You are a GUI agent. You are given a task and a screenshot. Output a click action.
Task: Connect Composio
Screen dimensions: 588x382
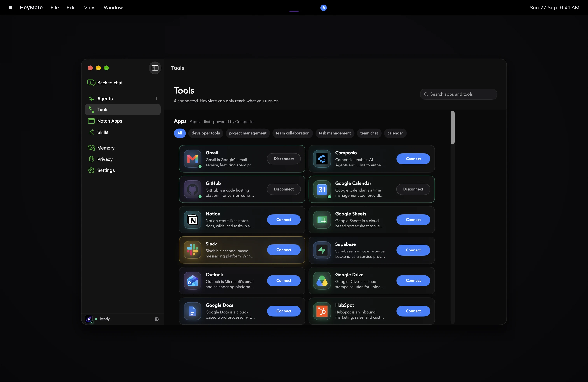tap(413, 159)
